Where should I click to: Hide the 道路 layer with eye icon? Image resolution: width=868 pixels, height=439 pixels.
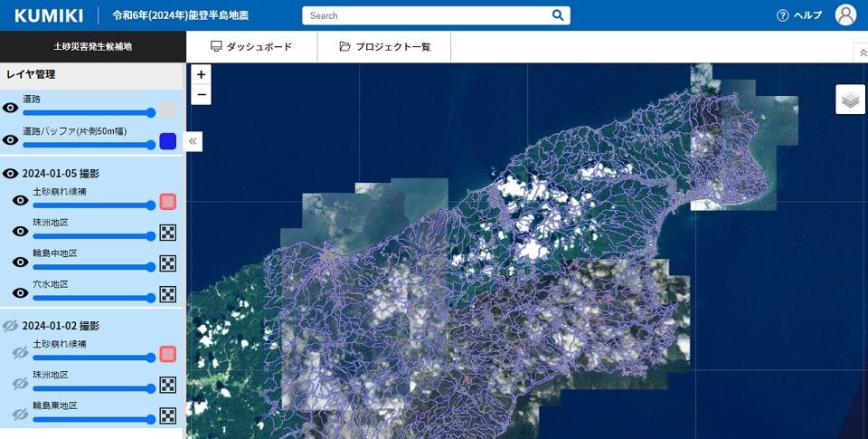pyautogui.click(x=11, y=109)
